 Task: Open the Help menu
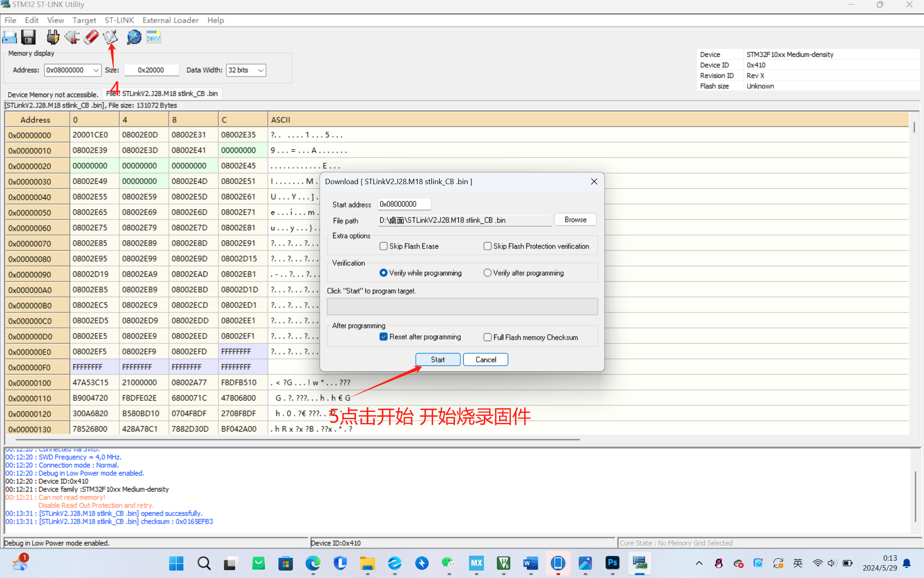(216, 20)
